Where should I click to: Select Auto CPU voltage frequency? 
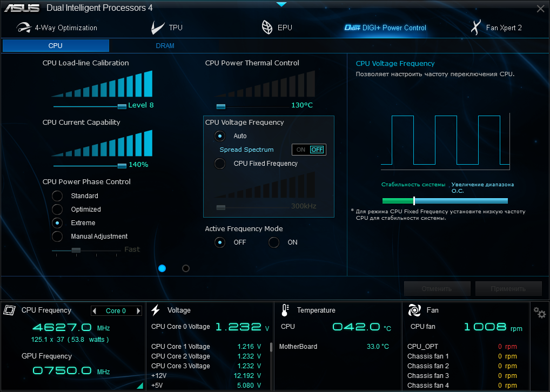coord(220,136)
